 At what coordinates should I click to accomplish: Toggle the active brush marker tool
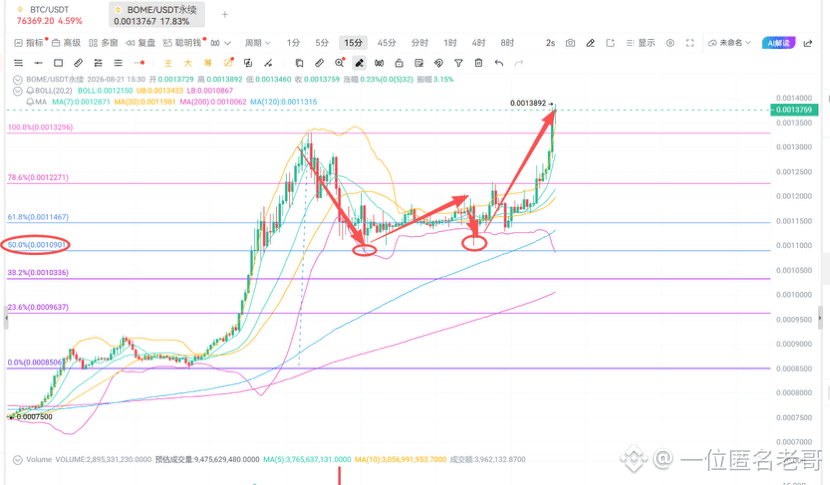[x=359, y=63]
